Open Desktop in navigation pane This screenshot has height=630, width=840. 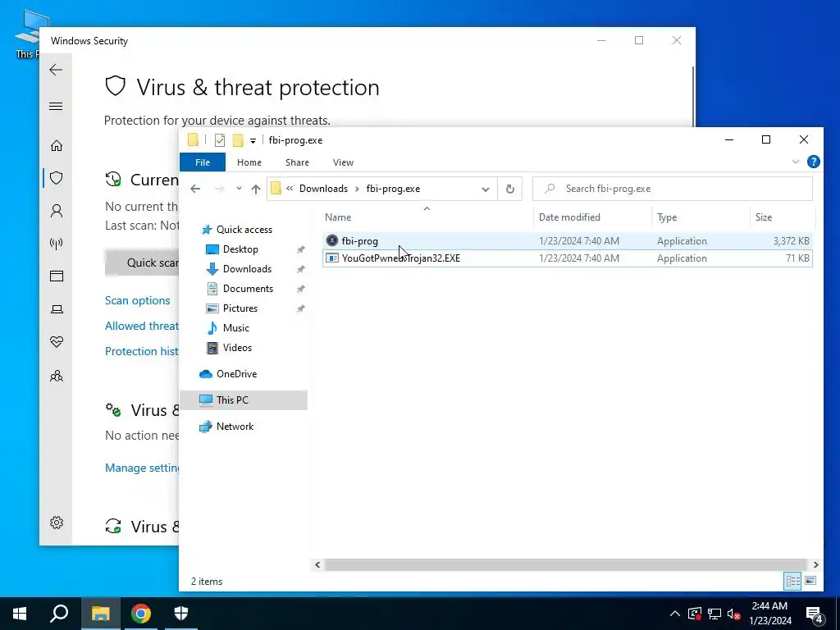[x=240, y=249]
